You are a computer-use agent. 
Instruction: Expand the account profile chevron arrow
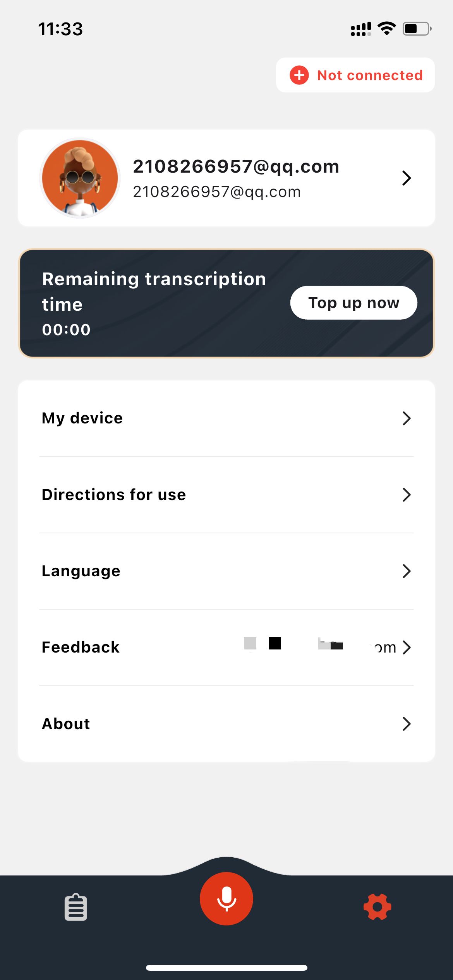click(x=406, y=178)
